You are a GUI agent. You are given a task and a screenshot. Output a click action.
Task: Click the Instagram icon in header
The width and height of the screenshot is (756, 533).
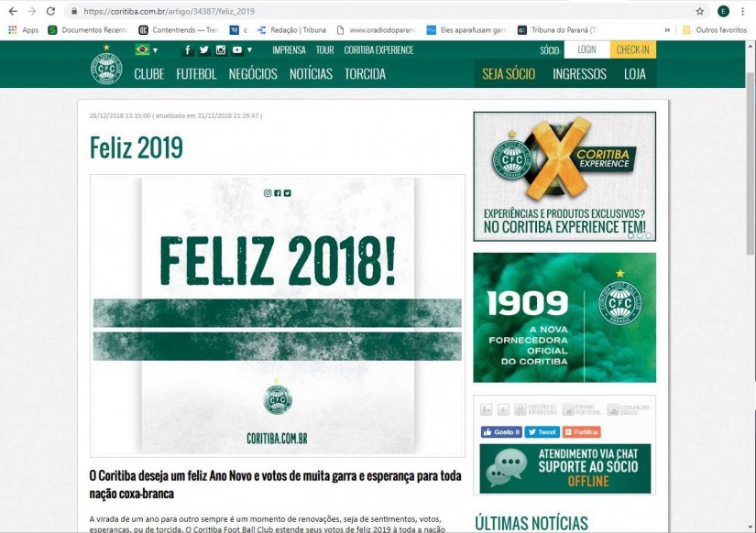pyautogui.click(x=221, y=50)
